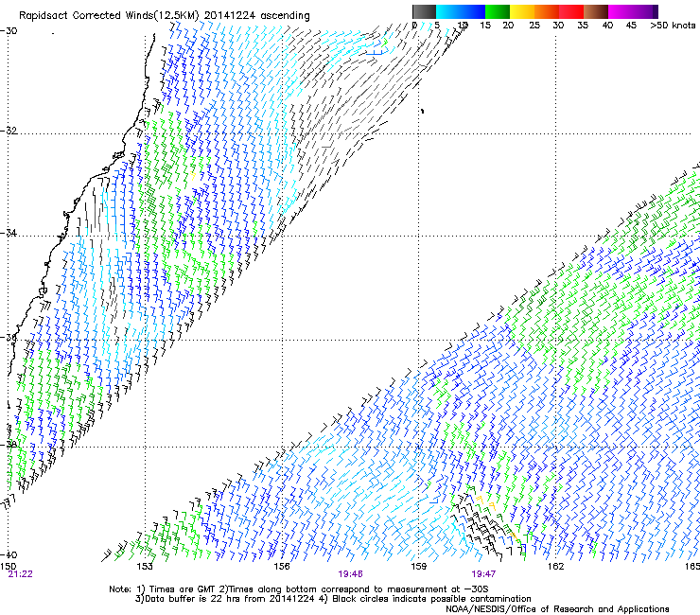Click the green 15-20 knots legend swatch
Screen dimensions: 700x615
point(498,11)
